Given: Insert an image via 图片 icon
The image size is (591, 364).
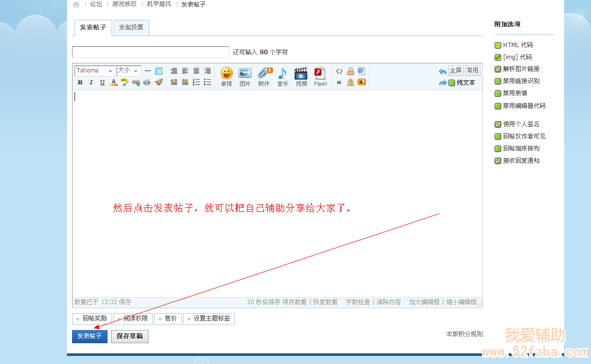Looking at the screenshot, I should point(245,77).
